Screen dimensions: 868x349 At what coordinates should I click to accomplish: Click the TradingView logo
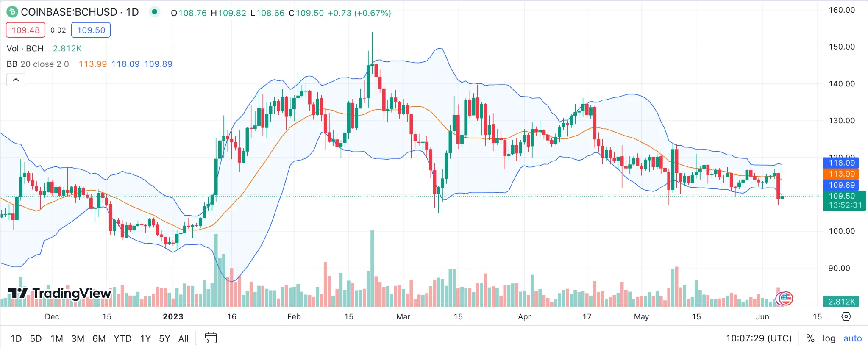tap(60, 293)
